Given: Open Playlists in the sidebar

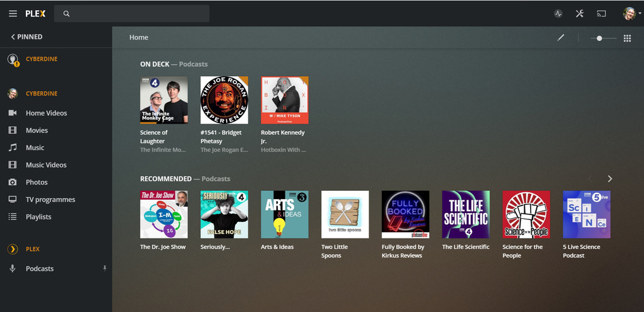Looking at the screenshot, I should coord(38,217).
